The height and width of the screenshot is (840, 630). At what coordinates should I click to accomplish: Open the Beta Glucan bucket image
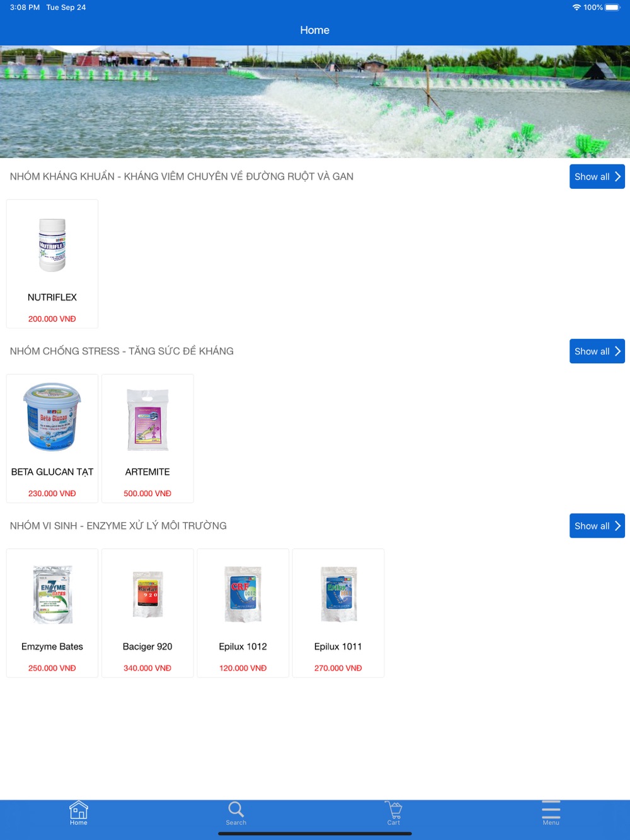[x=52, y=417]
